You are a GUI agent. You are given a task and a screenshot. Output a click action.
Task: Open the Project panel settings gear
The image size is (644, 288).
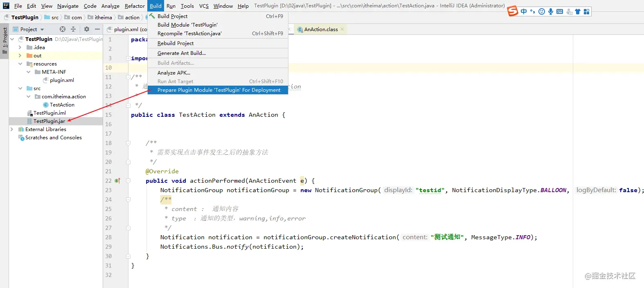pyautogui.click(x=87, y=29)
